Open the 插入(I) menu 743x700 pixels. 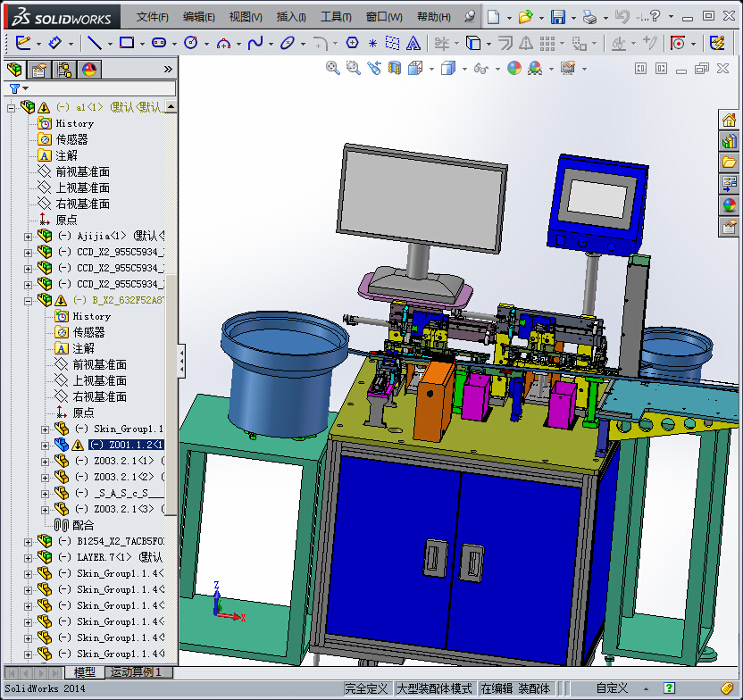[291, 17]
